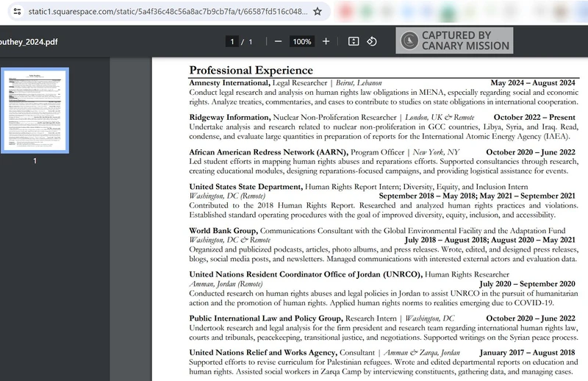Click the Amnesty International entry title
588x381 pixels.
coord(229,83)
